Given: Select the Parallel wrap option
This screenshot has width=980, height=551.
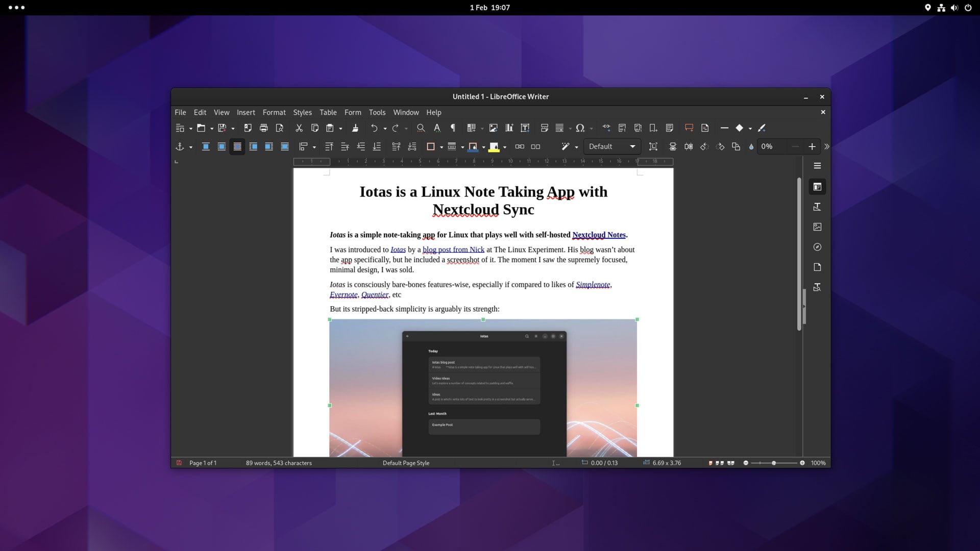Looking at the screenshot, I should pyautogui.click(x=222, y=147).
